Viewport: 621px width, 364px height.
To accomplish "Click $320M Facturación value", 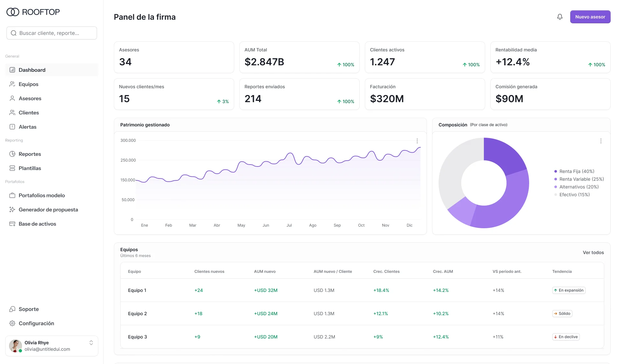I will 387,99.
